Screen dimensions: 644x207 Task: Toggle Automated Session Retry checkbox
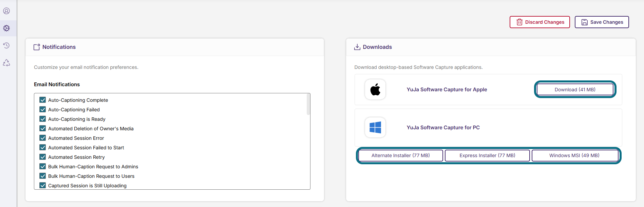click(x=43, y=157)
